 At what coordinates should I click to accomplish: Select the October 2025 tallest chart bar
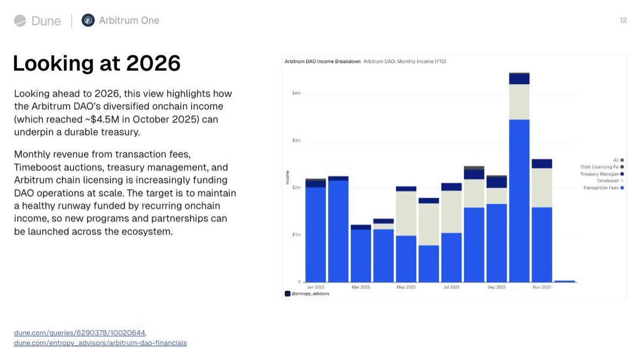(x=519, y=177)
